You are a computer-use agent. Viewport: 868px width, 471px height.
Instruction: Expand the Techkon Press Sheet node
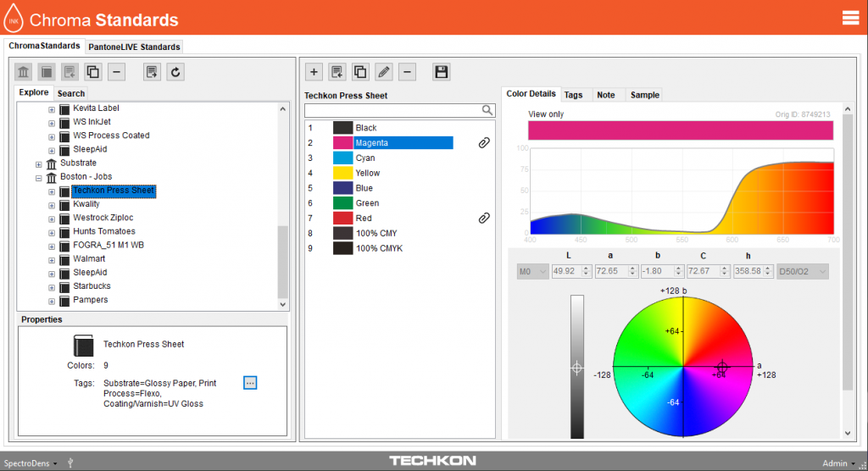(52, 191)
